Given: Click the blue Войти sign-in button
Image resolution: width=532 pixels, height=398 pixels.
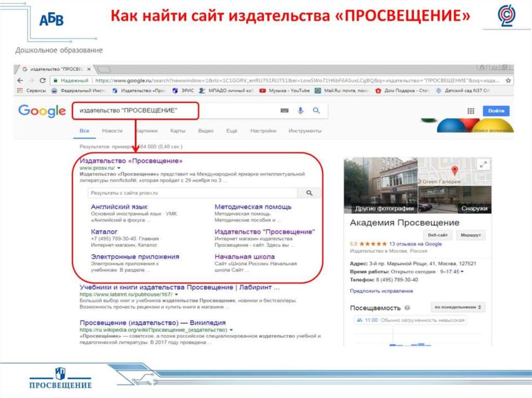Looking at the screenshot, I should click(x=496, y=111).
